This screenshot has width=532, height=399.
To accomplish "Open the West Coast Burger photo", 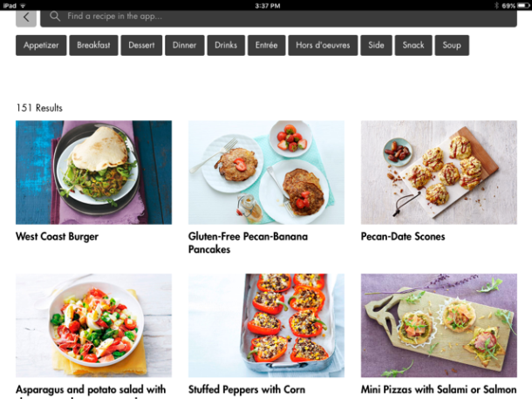I will point(93,172).
